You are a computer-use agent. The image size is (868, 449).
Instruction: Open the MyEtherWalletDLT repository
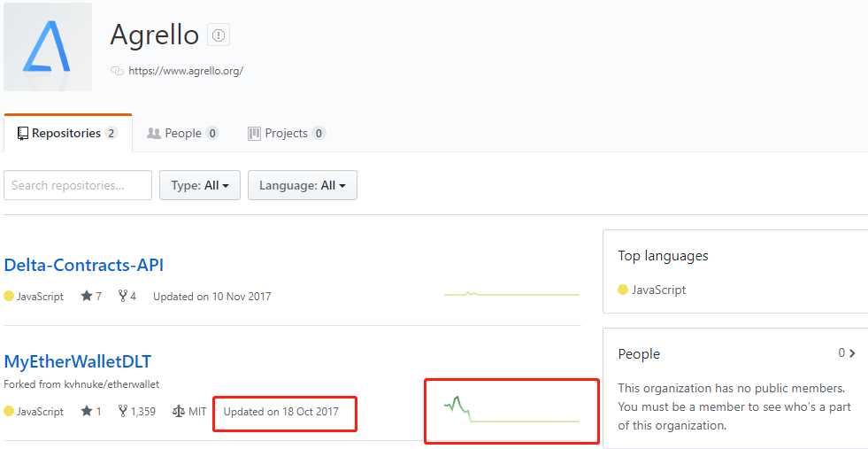[x=78, y=361]
